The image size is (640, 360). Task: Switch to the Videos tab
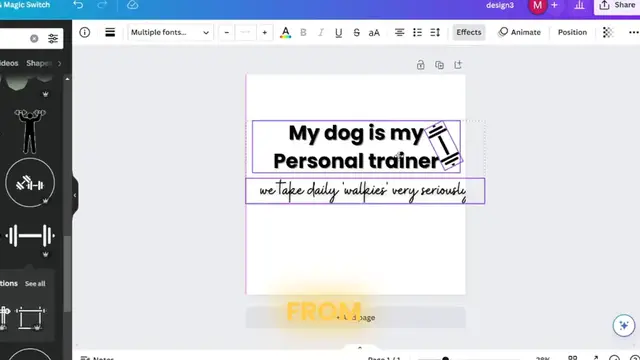(x=9, y=63)
